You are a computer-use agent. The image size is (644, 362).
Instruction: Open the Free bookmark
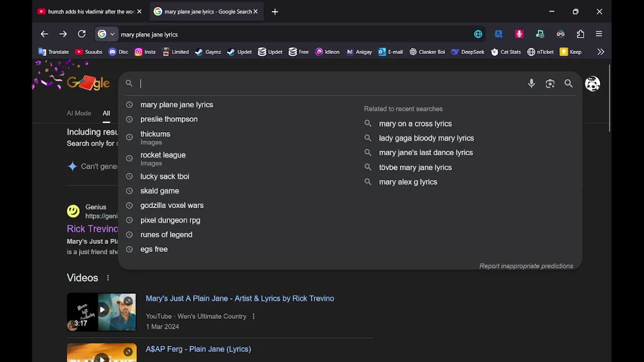pos(298,52)
